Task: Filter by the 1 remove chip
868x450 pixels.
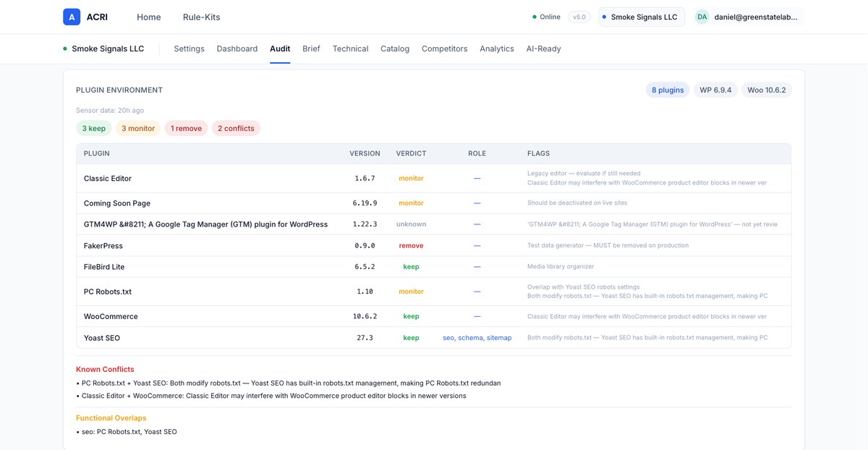Action: (x=187, y=128)
